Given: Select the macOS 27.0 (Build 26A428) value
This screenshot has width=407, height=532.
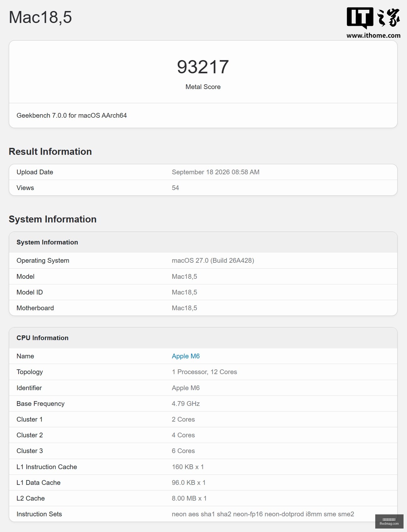Looking at the screenshot, I should 213,260.
